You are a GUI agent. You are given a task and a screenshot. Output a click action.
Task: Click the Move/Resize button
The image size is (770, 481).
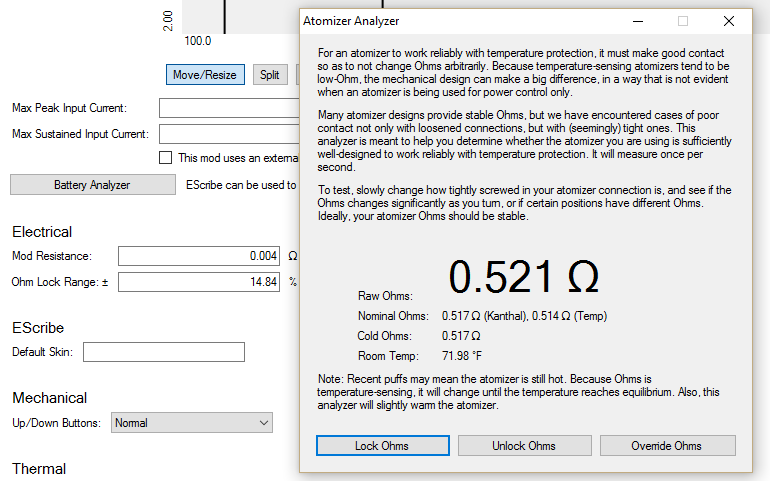(x=205, y=75)
